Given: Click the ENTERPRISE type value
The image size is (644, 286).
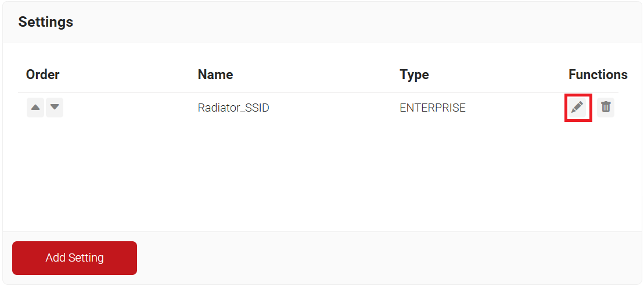Looking at the screenshot, I should (x=433, y=108).
